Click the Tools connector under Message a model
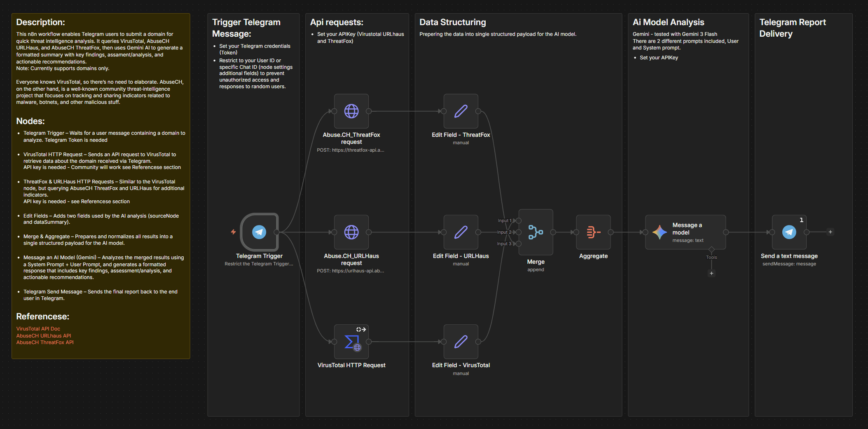The width and height of the screenshot is (868, 429). point(711,249)
